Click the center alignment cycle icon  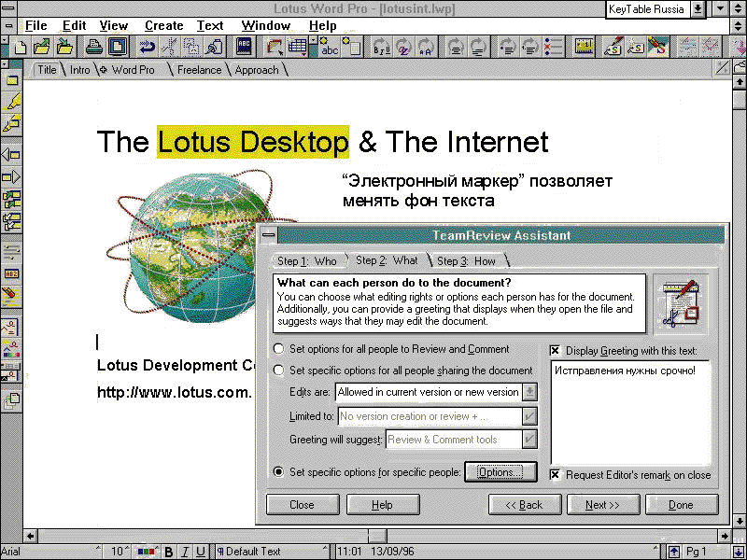click(x=457, y=48)
